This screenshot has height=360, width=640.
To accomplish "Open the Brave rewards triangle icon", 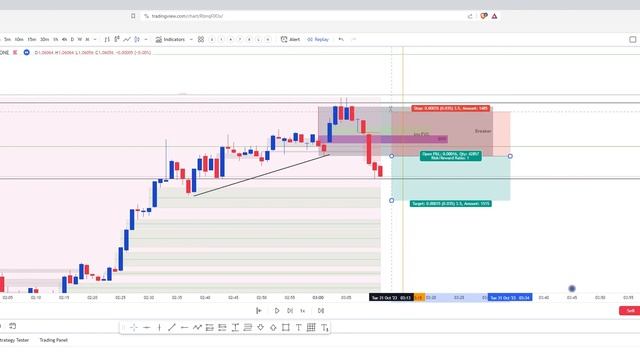I will click(494, 16).
